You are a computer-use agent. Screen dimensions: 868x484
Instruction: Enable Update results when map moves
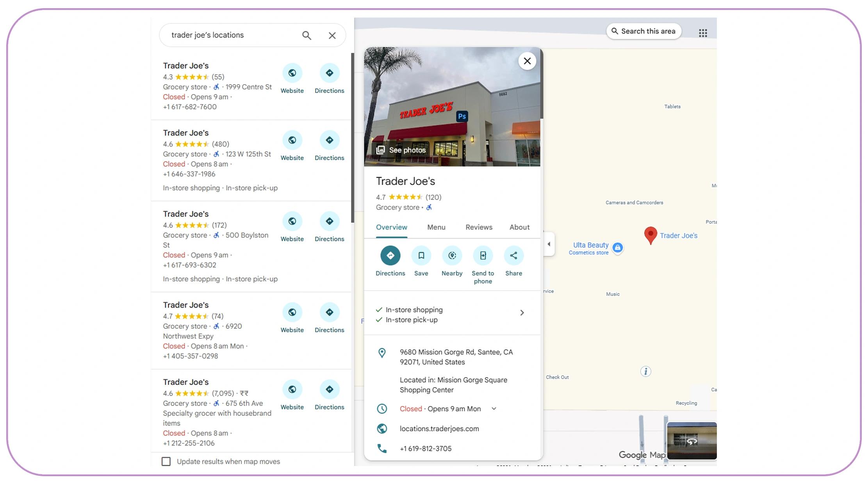[x=166, y=461]
